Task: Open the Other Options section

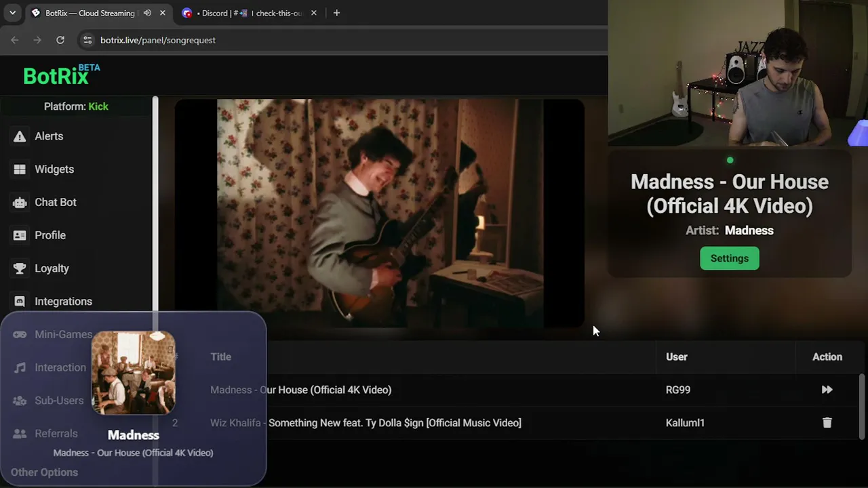Action: 44,472
